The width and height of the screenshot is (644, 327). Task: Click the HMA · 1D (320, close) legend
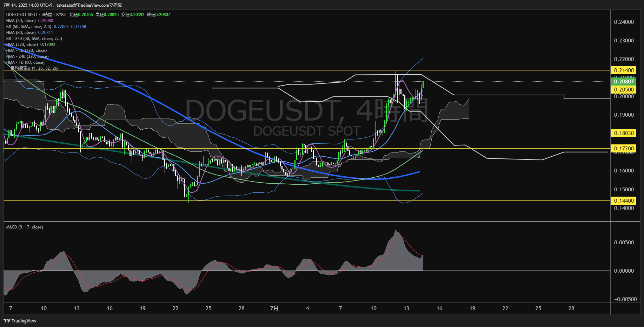(x=26, y=50)
